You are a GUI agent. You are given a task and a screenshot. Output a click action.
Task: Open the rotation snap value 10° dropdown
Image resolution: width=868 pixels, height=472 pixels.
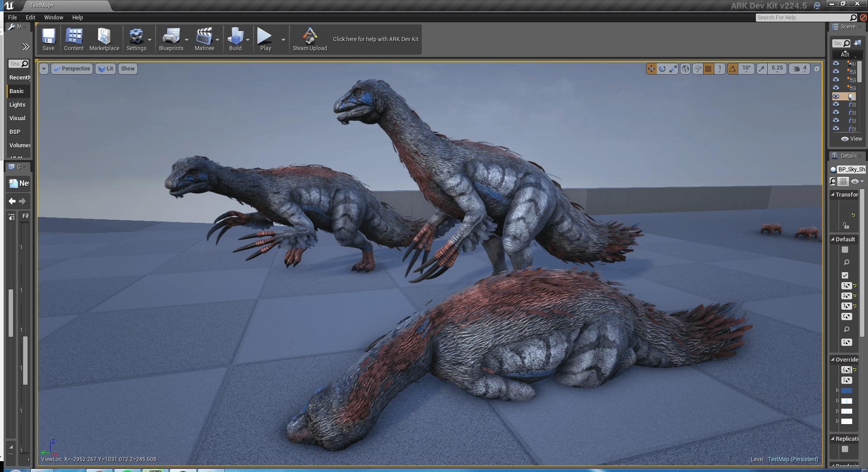(x=746, y=69)
